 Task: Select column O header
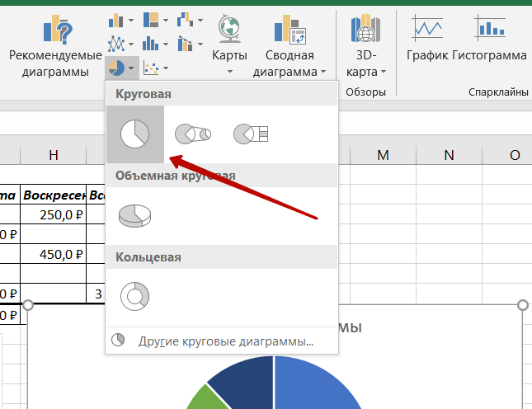[x=507, y=155]
